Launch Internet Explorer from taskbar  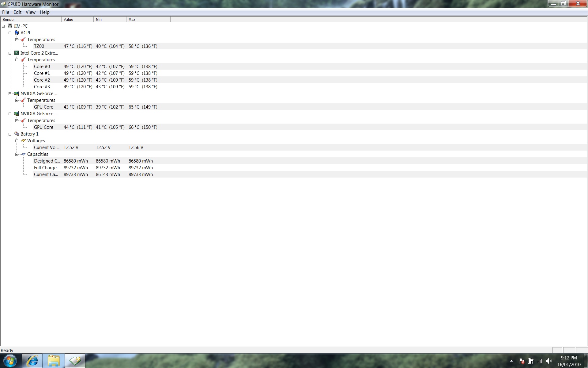[x=32, y=361]
